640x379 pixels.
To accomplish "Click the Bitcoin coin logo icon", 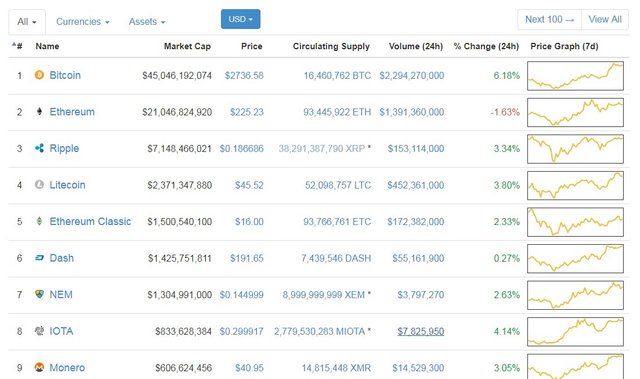I will point(39,75).
